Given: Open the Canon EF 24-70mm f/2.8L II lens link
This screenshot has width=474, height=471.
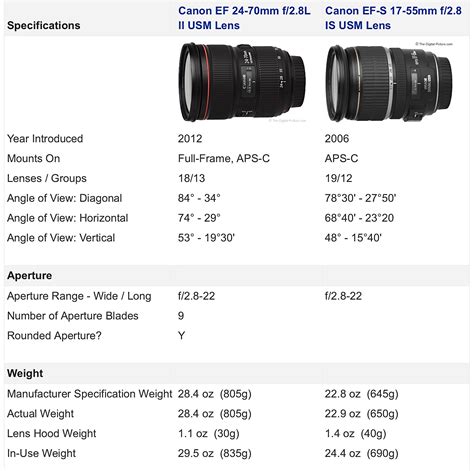Looking at the screenshot, I should coord(244,18).
